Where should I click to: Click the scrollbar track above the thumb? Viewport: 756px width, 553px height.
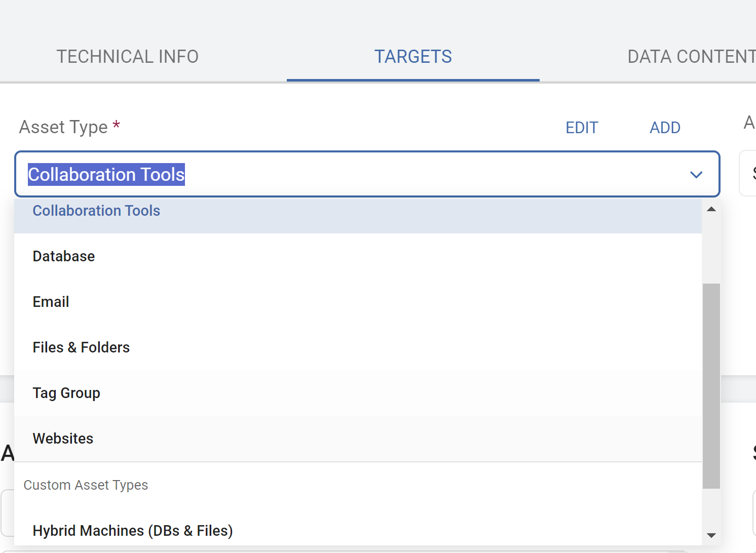coord(711,248)
